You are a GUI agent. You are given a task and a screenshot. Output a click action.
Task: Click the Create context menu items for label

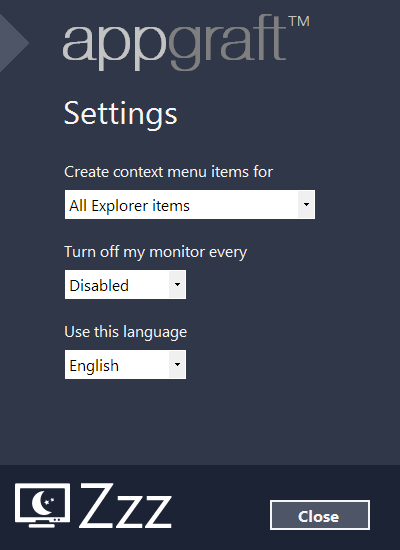[168, 172]
